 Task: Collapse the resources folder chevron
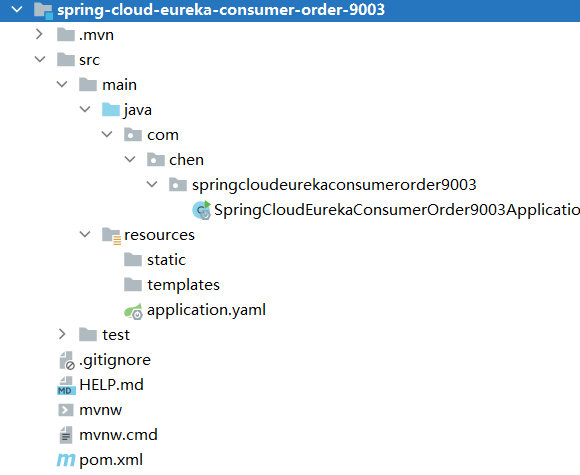click(85, 234)
